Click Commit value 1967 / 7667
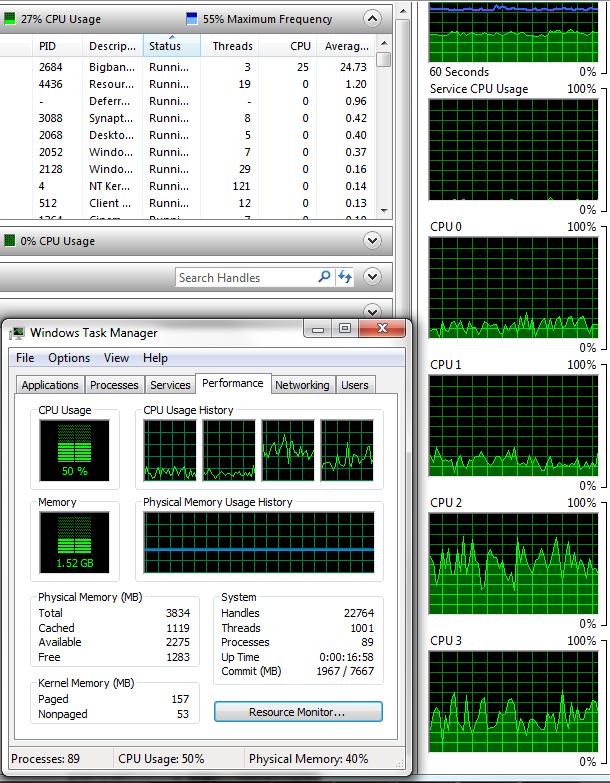 (345, 671)
